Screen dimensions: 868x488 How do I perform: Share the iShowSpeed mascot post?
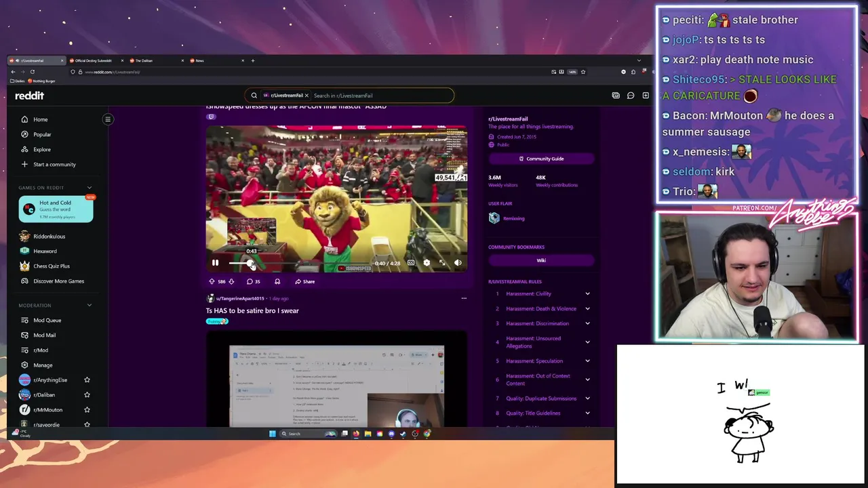[304, 281]
